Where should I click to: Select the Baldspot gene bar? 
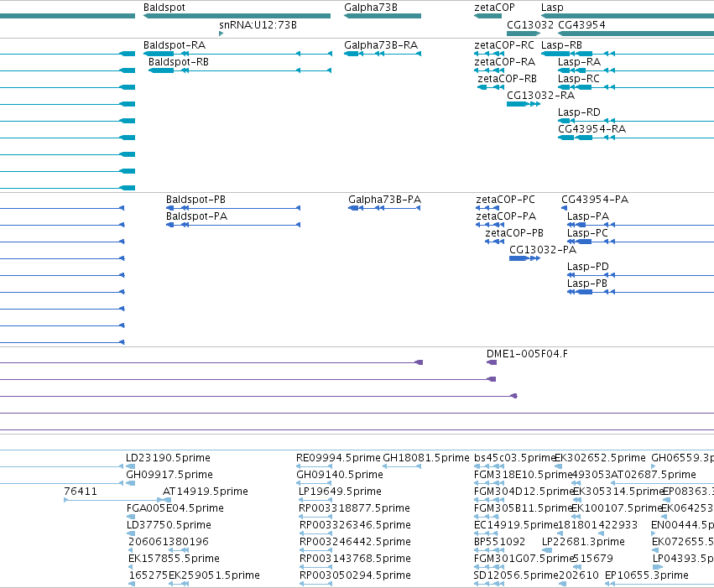click(237, 16)
